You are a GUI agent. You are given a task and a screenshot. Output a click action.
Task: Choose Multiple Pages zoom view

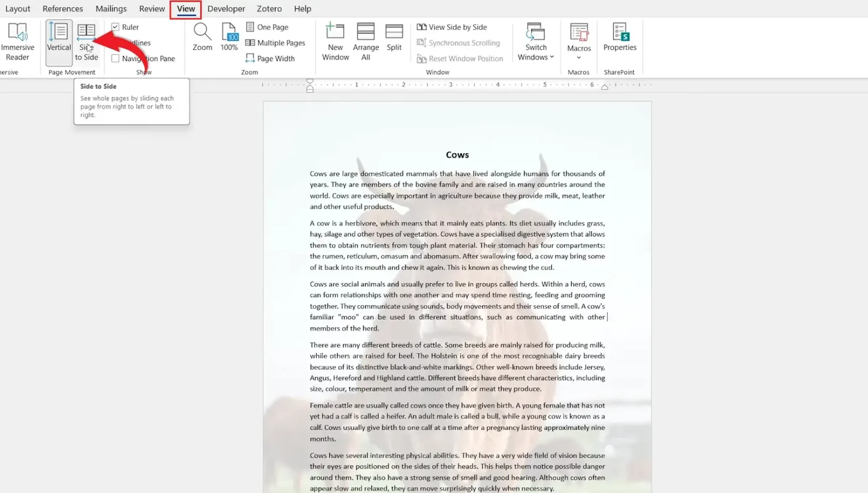(276, 42)
